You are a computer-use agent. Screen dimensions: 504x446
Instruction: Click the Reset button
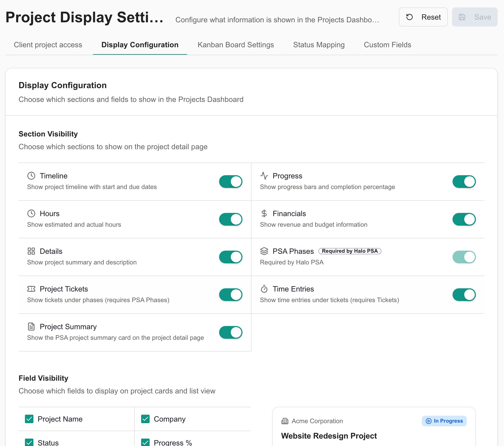[x=423, y=17]
